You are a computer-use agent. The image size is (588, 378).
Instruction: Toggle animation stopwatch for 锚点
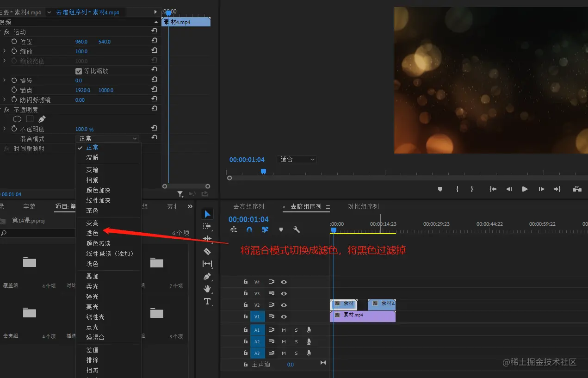(x=14, y=90)
